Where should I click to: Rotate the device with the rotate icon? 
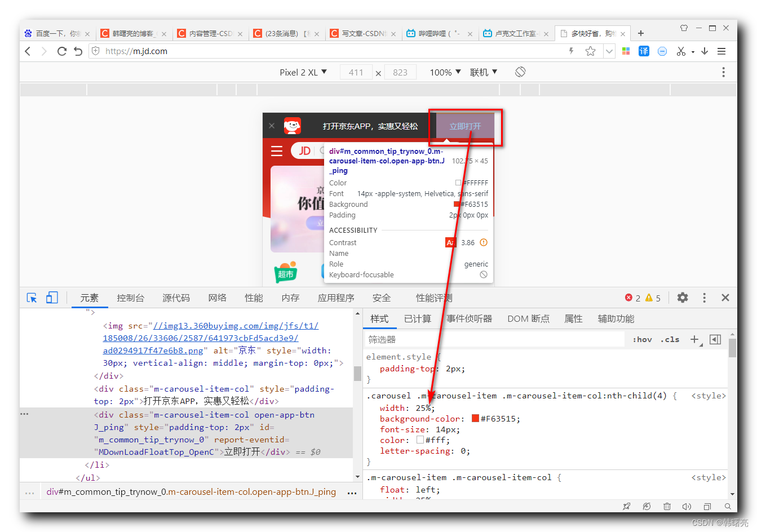click(520, 72)
